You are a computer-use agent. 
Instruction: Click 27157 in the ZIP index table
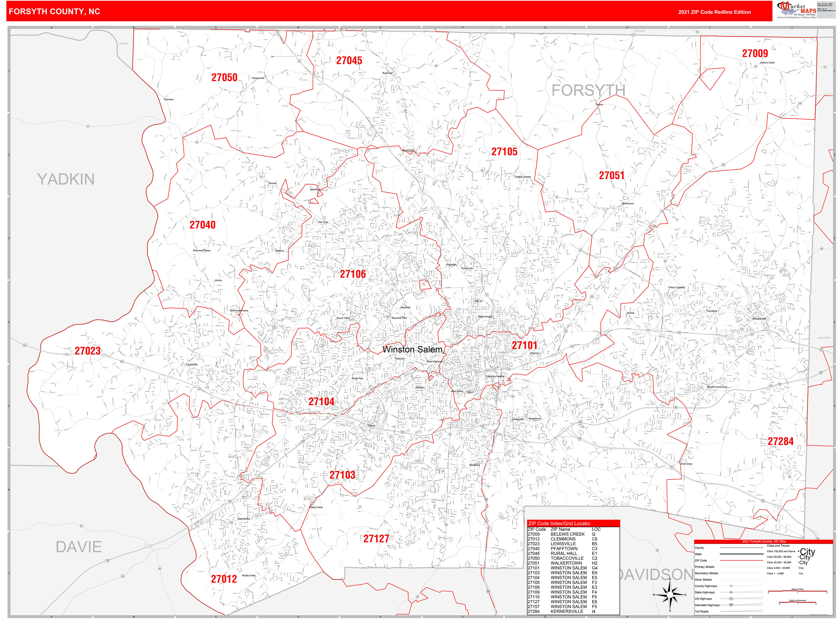pos(533,607)
